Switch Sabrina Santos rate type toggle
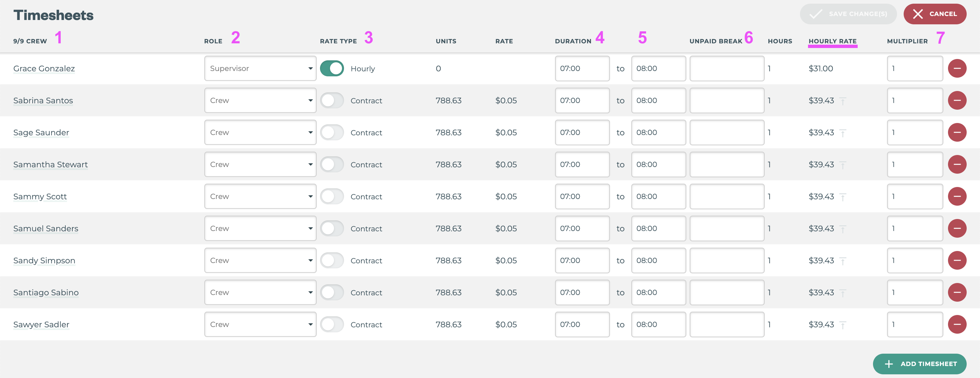This screenshot has width=980, height=378. point(332,100)
